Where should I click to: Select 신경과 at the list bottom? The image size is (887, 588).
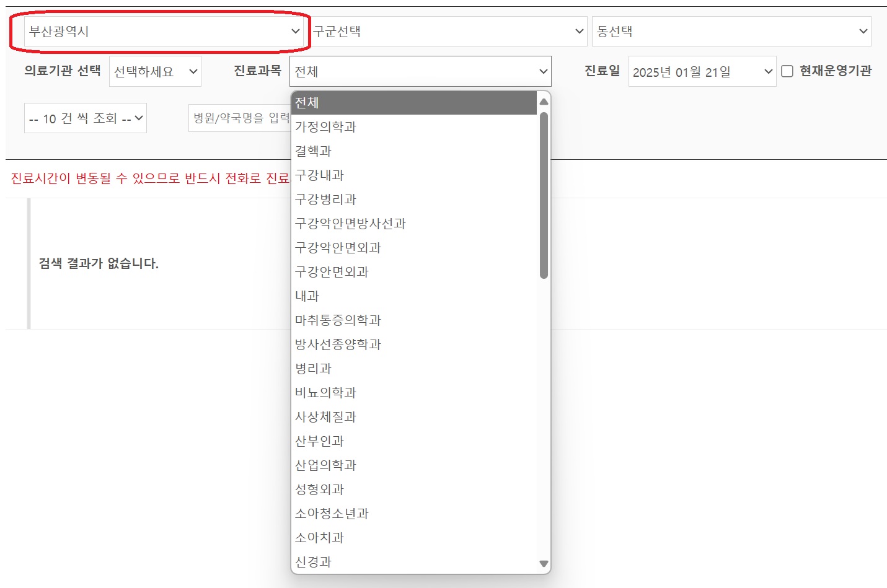(313, 561)
